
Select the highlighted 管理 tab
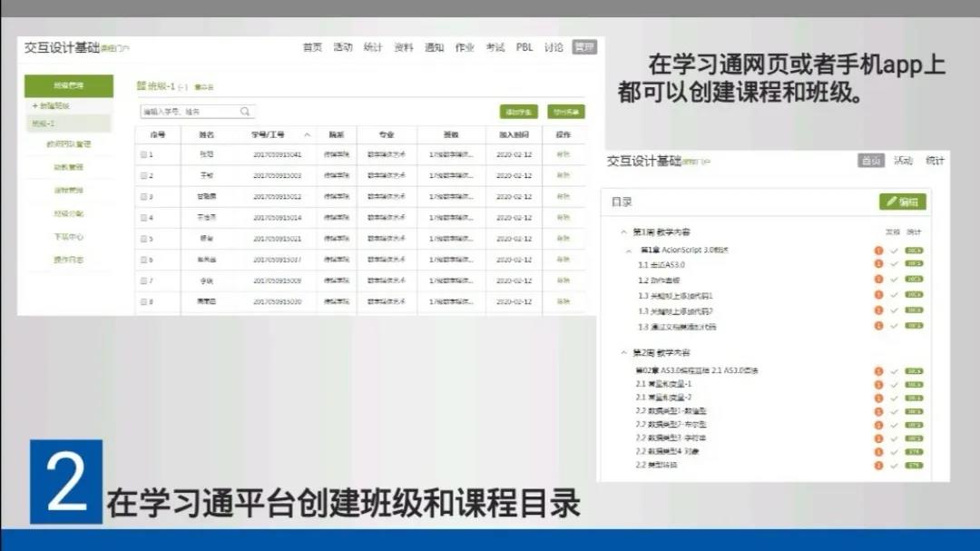584,47
